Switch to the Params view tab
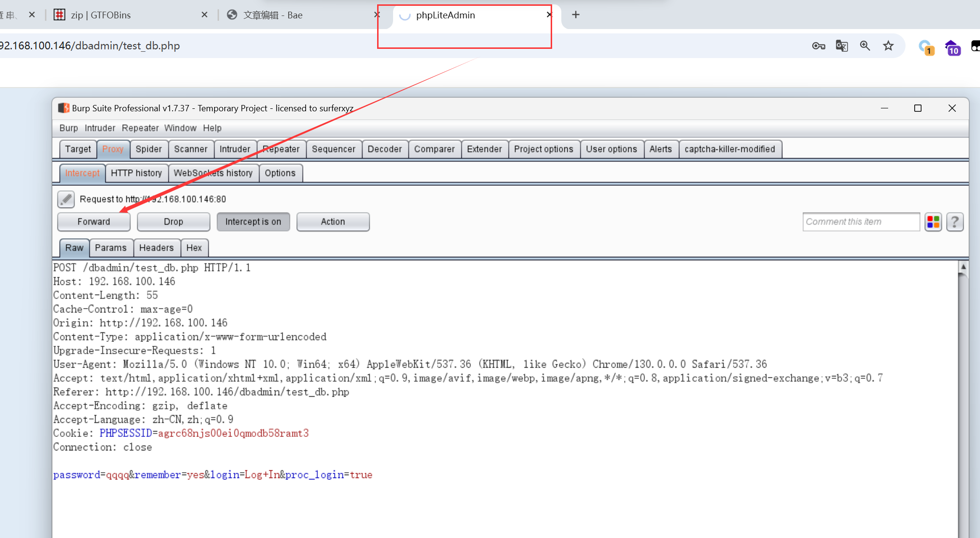The height and width of the screenshot is (538, 980). 111,248
